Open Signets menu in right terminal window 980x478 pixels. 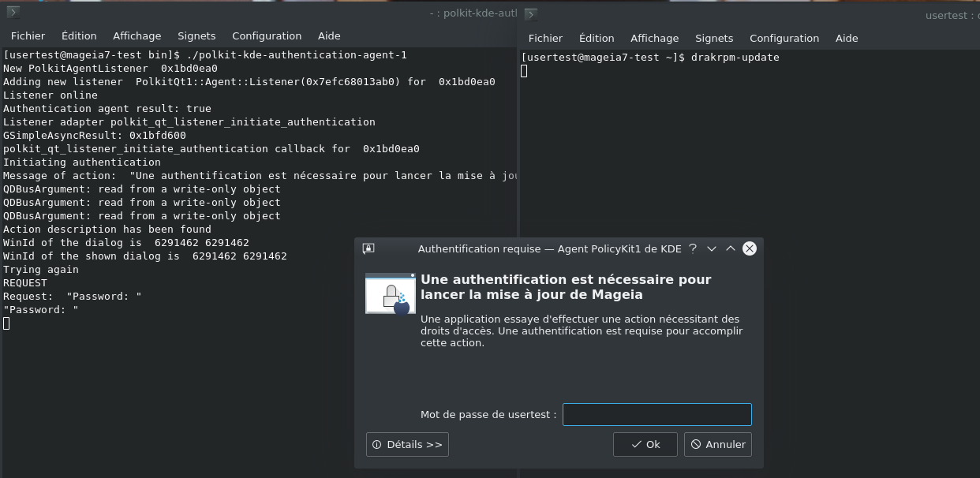point(714,39)
